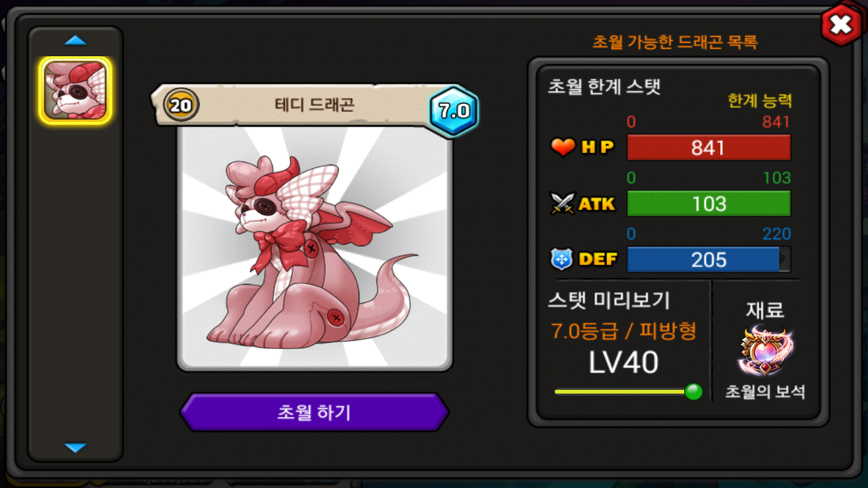Screen dimensions: 868x488
Task: Click the 7.0 grade hexagon badge
Action: click(x=454, y=111)
